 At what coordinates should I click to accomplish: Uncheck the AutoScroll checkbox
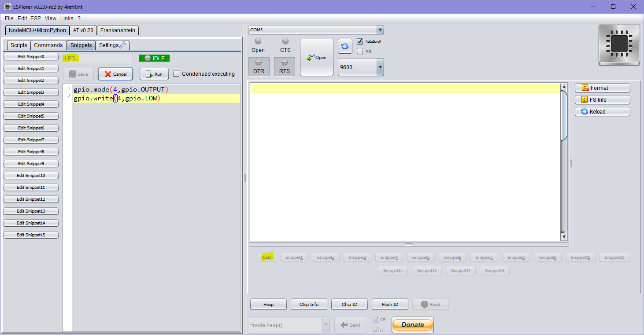pos(360,41)
